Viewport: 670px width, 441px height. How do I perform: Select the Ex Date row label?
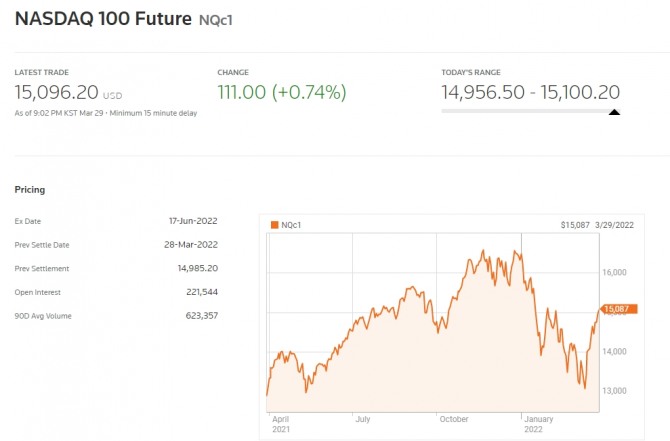point(28,221)
